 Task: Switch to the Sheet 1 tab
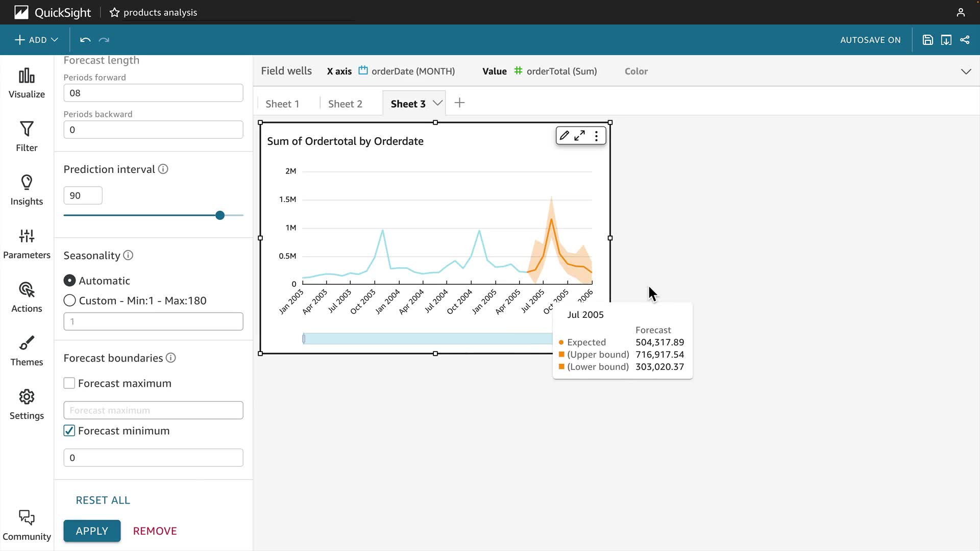point(282,104)
